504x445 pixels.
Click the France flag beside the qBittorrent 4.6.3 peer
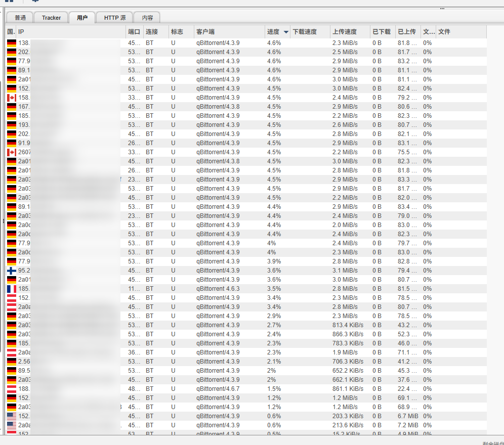11,289
